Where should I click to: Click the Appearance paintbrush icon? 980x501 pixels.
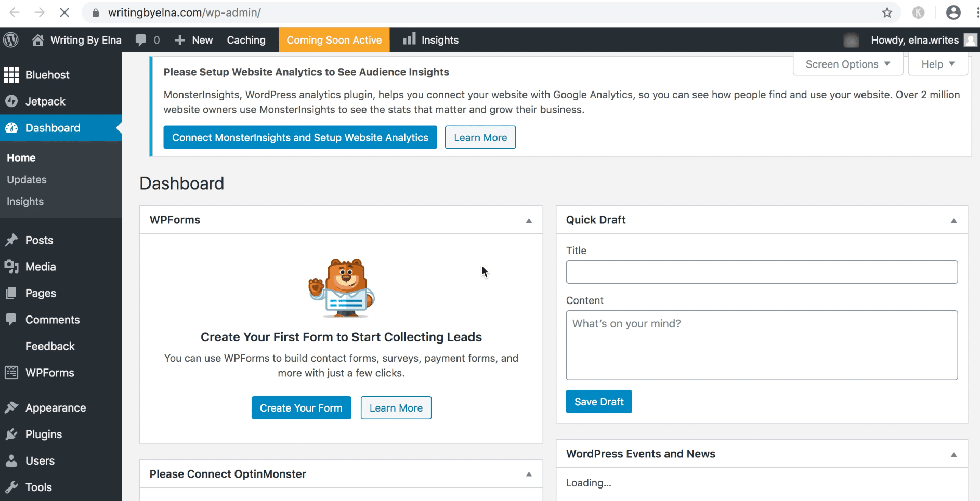(x=11, y=407)
